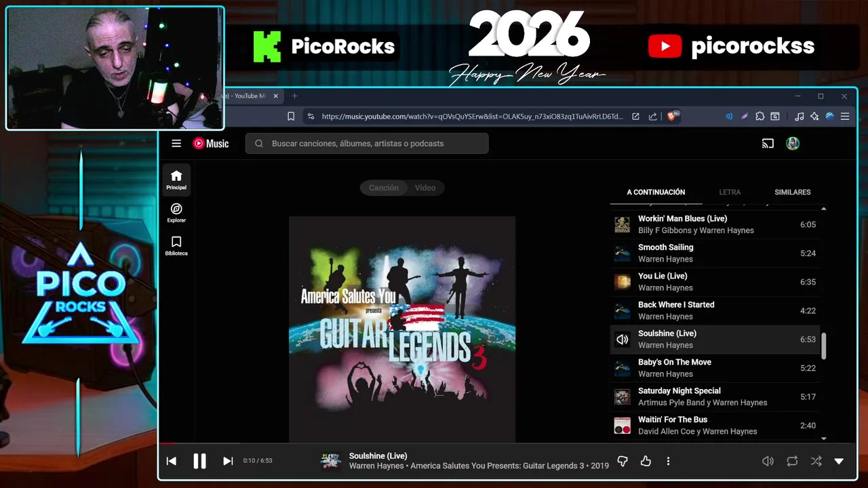Click the volume speaker icon in player bar
868x488 pixels.
click(768, 461)
